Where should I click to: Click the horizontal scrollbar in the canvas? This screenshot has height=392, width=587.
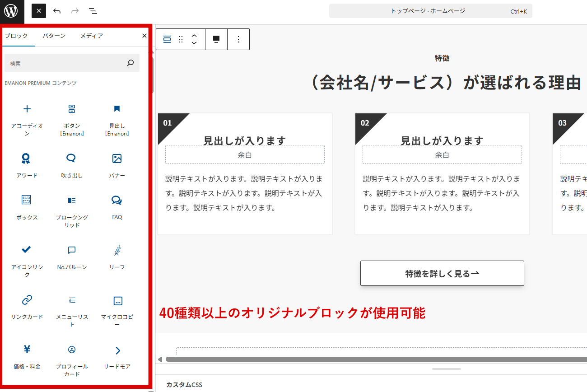361,359
